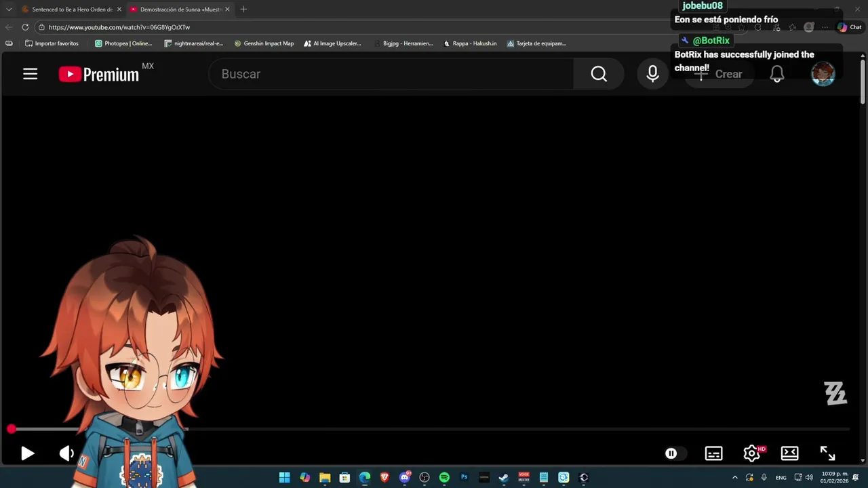This screenshot has height=488, width=868.
Task: Open the Genshin Impact Map bookmark
Action: pos(264,43)
